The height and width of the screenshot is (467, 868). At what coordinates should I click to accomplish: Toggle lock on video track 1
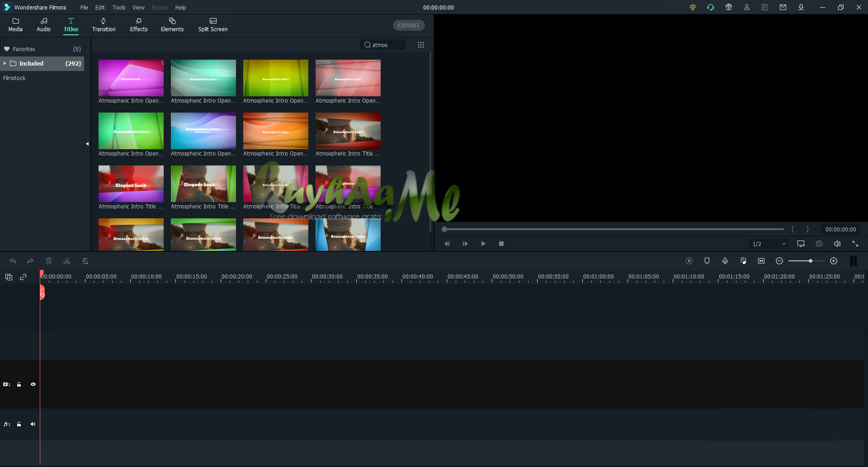[x=19, y=384]
